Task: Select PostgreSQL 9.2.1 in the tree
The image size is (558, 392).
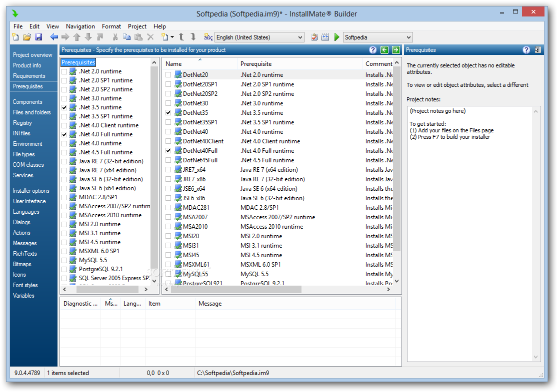Action: click(100, 269)
